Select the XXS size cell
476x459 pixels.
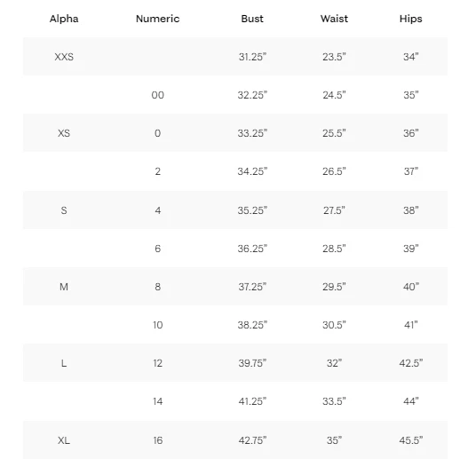click(x=64, y=57)
